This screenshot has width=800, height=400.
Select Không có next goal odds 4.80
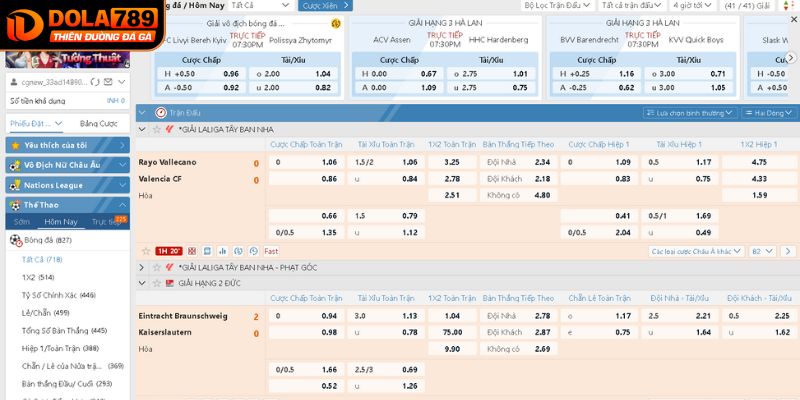click(518, 195)
